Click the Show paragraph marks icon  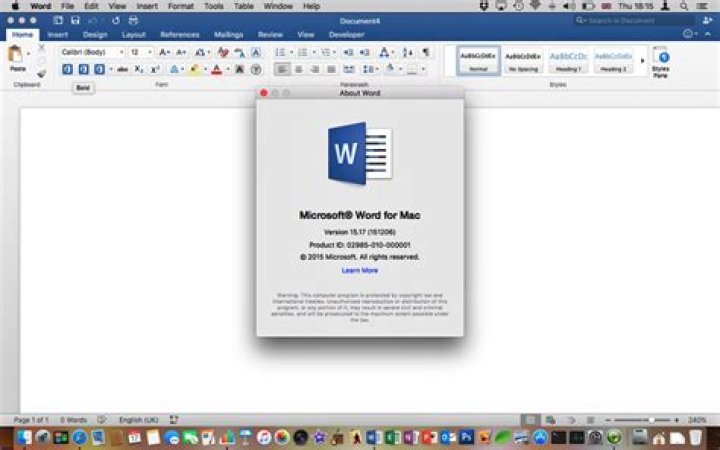tap(426, 52)
